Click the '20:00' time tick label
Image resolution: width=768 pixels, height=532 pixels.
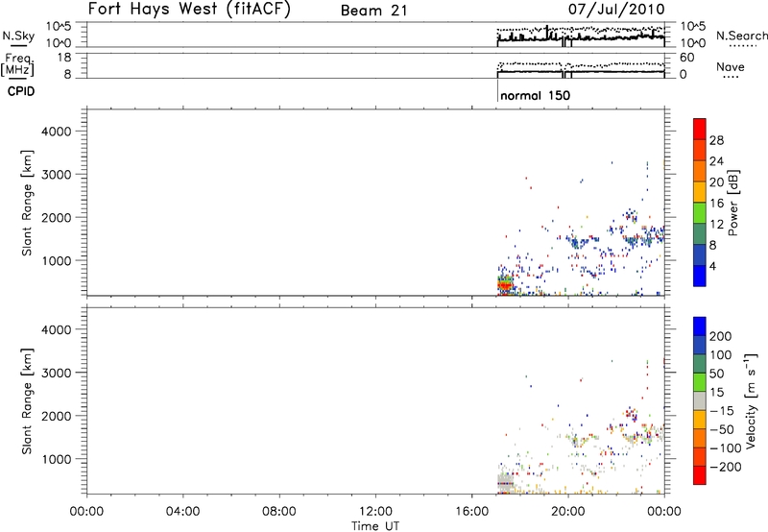(x=568, y=512)
